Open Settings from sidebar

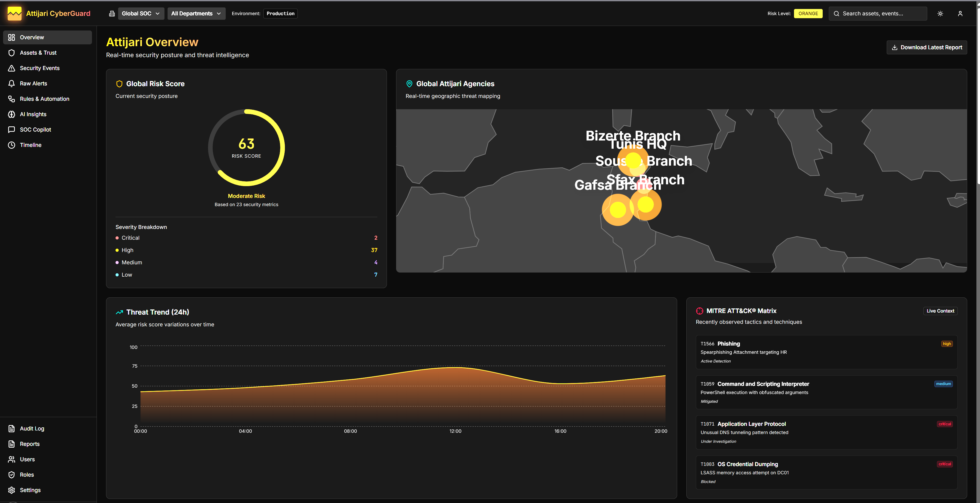coord(48,490)
